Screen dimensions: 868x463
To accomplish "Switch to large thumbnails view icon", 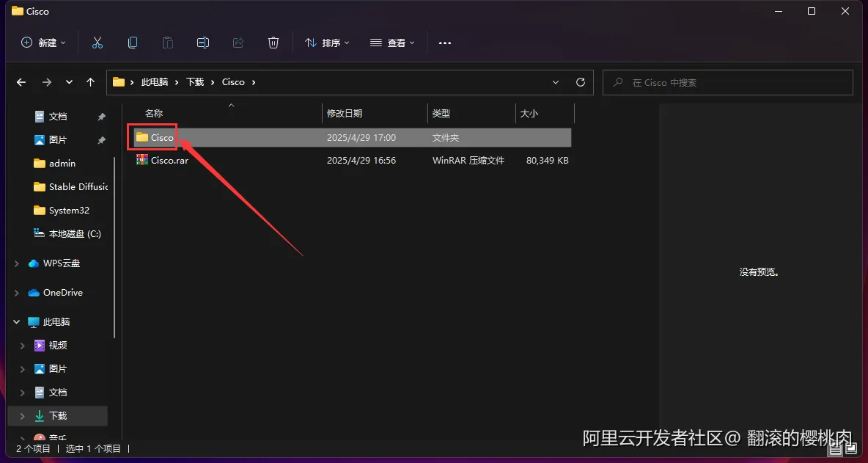I will (x=850, y=450).
